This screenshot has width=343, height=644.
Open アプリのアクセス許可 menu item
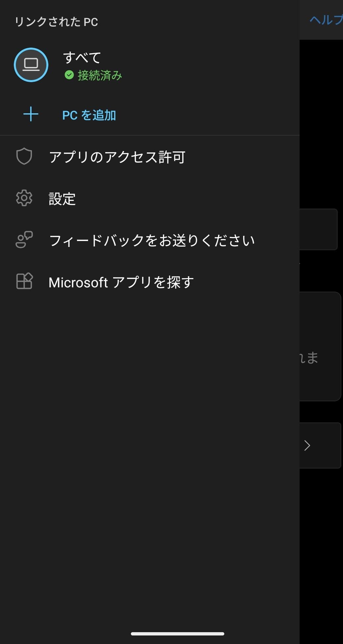(x=117, y=157)
